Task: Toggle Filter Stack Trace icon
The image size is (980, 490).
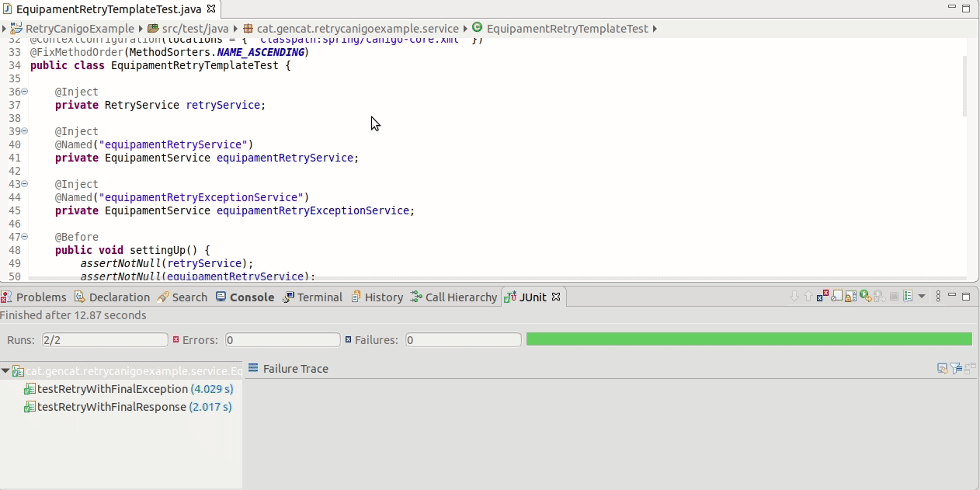Action: click(957, 369)
